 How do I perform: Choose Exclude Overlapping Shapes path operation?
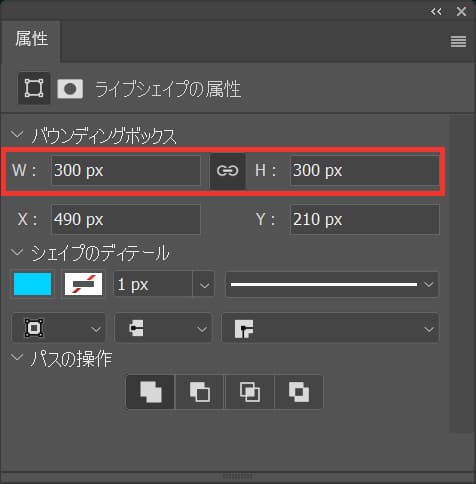[299, 392]
